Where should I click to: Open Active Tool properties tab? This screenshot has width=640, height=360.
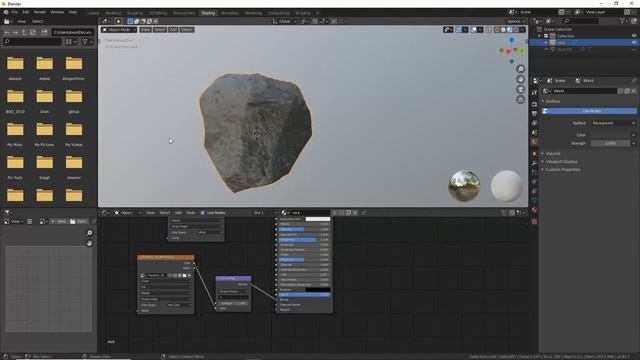pos(534,93)
